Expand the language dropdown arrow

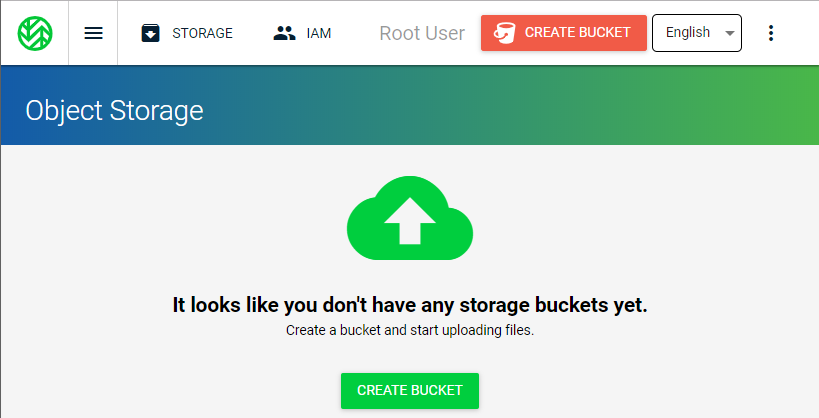coord(730,33)
